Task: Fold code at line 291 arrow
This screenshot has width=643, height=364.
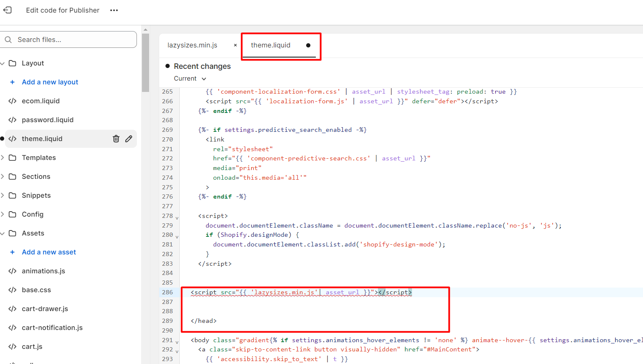Action: [177, 342]
